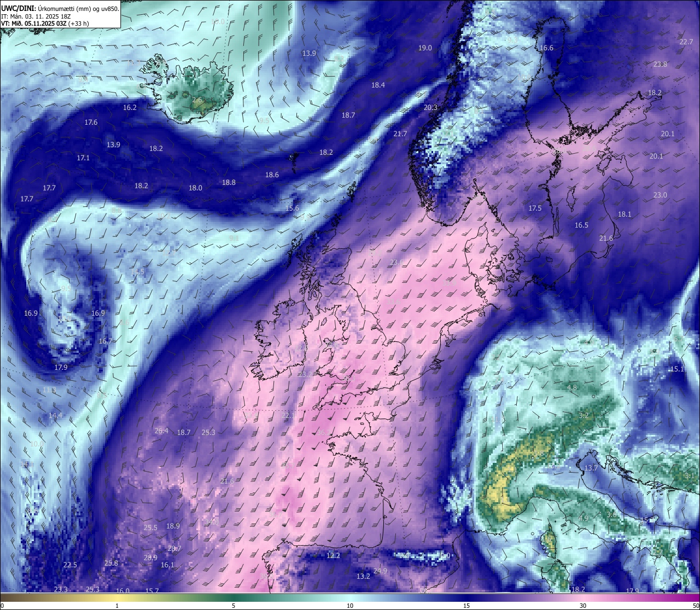The width and height of the screenshot is (700, 610).
Task: Click the 18.4 value on the map
Action: (x=378, y=85)
